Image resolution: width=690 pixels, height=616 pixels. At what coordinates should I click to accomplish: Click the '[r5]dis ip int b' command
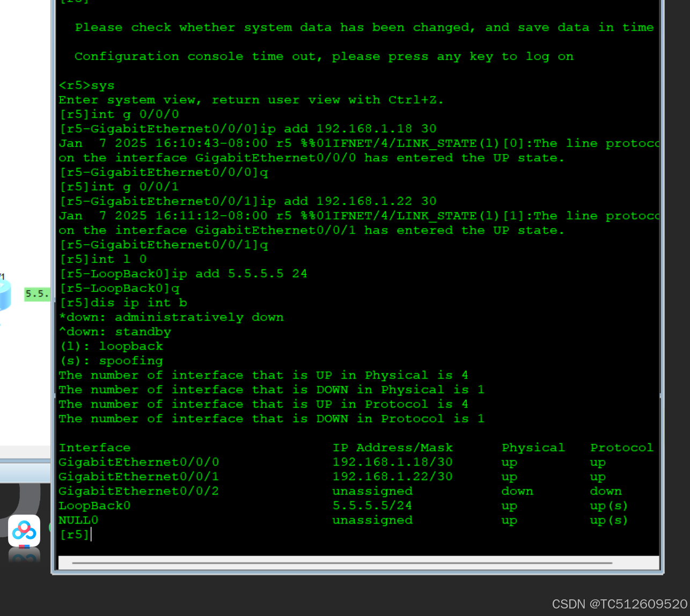(x=123, y=303)
